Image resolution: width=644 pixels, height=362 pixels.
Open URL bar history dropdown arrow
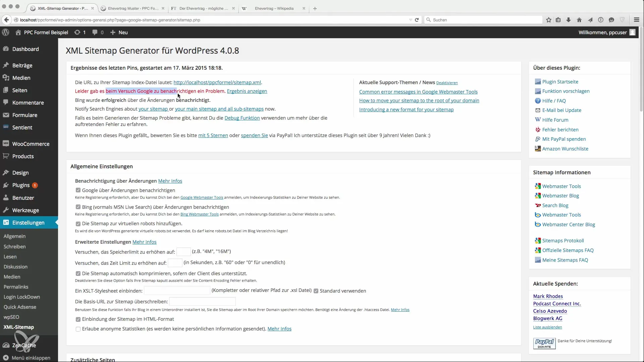click(x=411, y=20)
